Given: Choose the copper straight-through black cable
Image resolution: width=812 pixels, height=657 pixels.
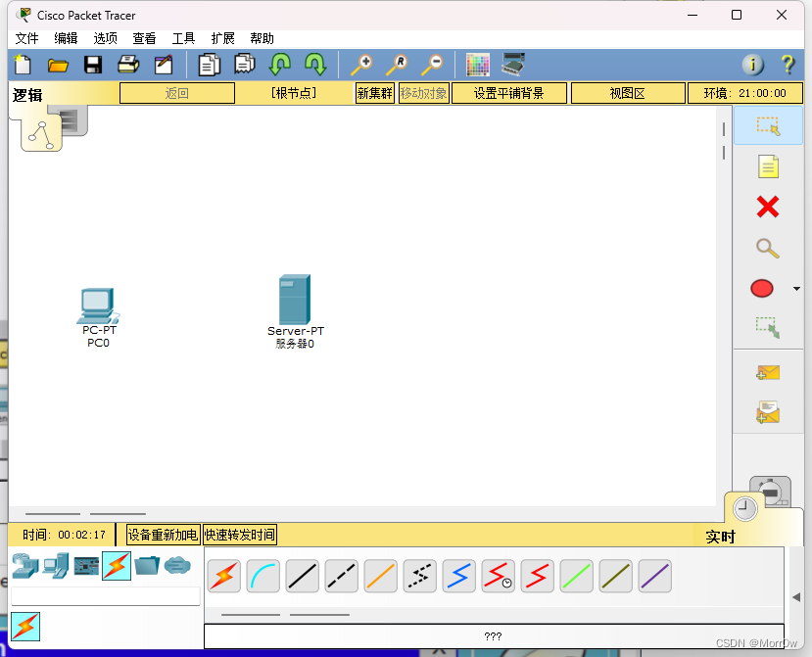Looking at the screenshot, I should (x=303, y=576).
